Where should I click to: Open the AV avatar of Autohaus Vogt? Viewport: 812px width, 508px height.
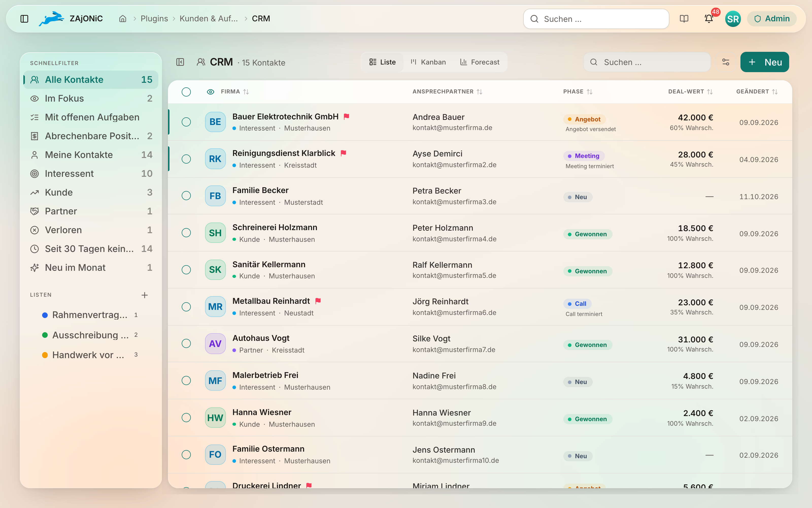click(215, 344)
